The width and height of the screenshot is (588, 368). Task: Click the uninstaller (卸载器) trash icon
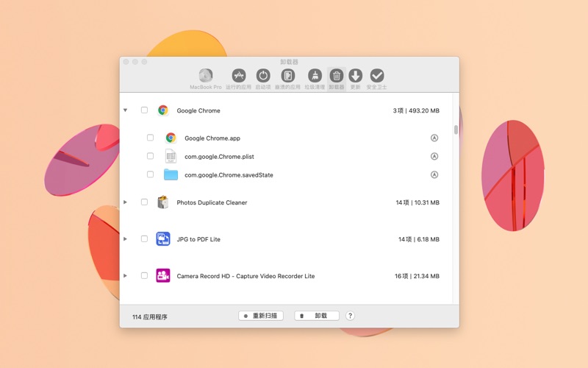click(336, 76)
